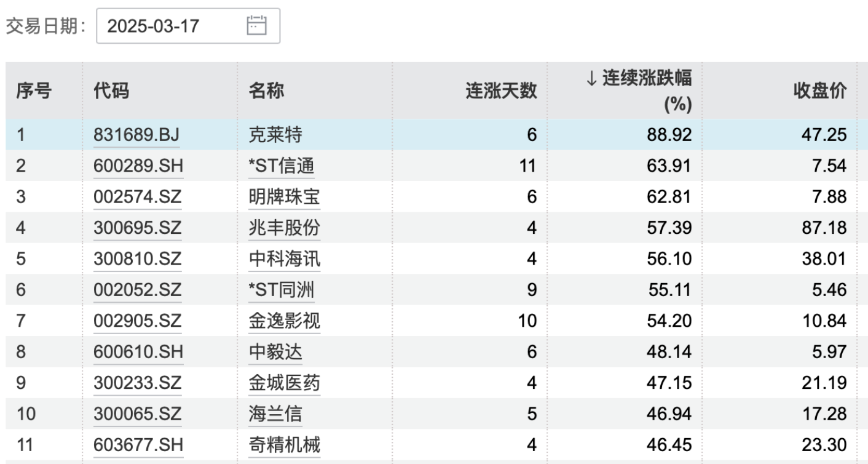Select closing price 5.97
Viewport: 868px width, 464px height.
click(829, 352)
